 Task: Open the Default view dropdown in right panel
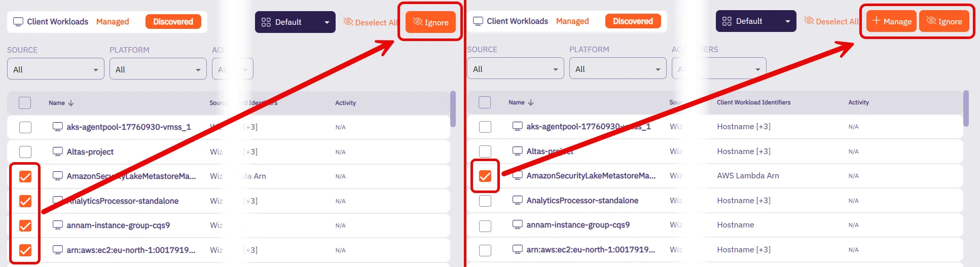pyautogui.click(x=755, y=21)
